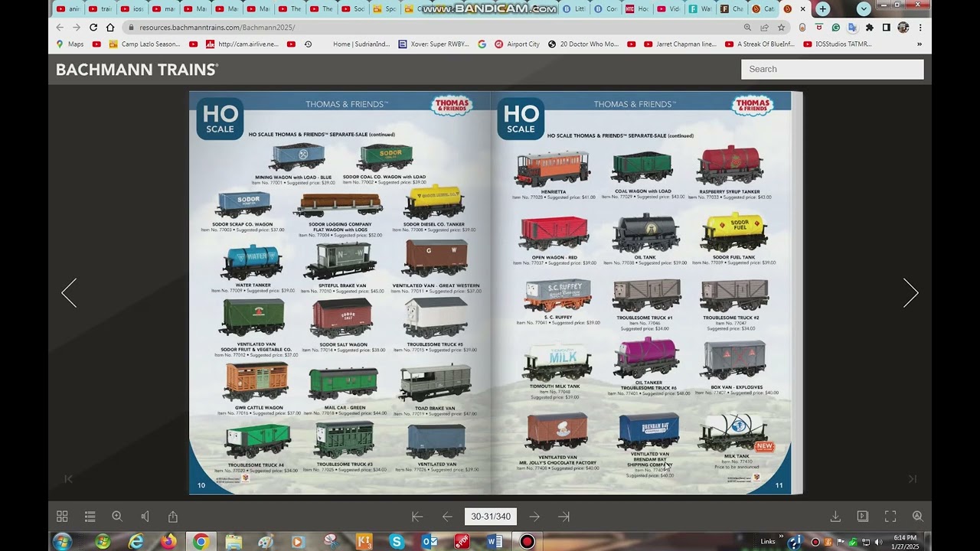Image resolution: width=980 pixels, height=551 pixels.
Task: Toggle the flipbook sound speaker icon
Action: [x=145, y=517]
